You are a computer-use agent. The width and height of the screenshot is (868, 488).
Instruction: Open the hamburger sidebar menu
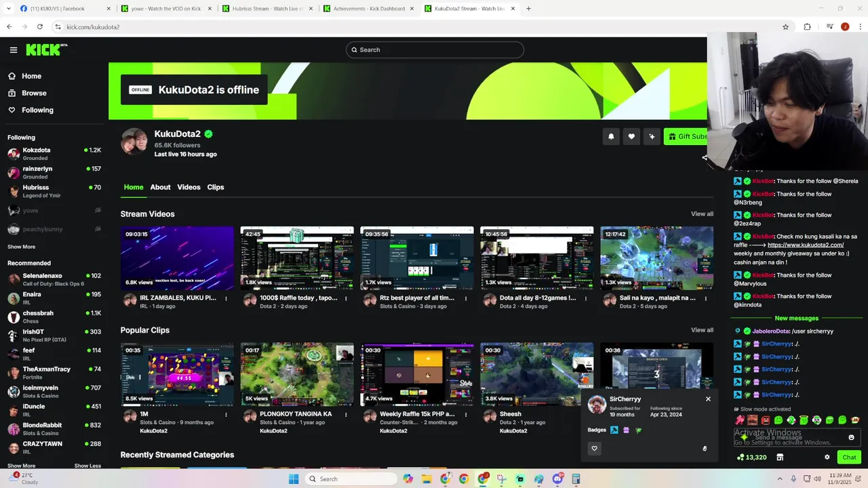14,49
